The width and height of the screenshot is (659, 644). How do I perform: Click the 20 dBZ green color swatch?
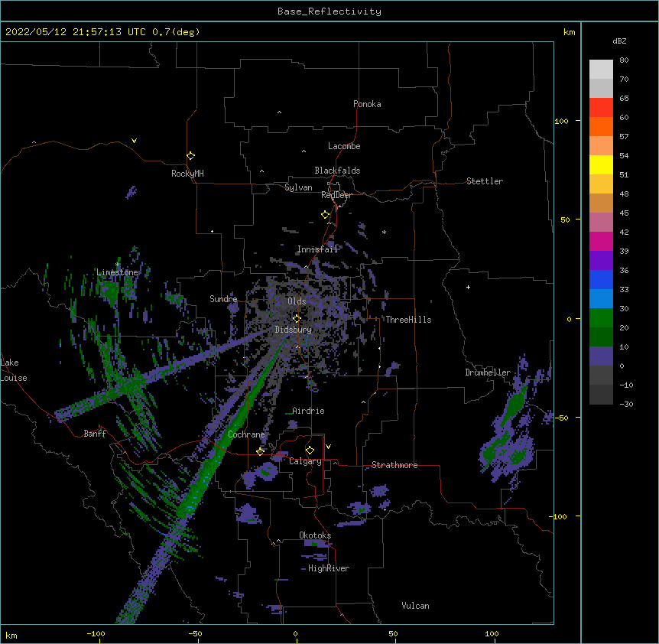tap(601, 318)
